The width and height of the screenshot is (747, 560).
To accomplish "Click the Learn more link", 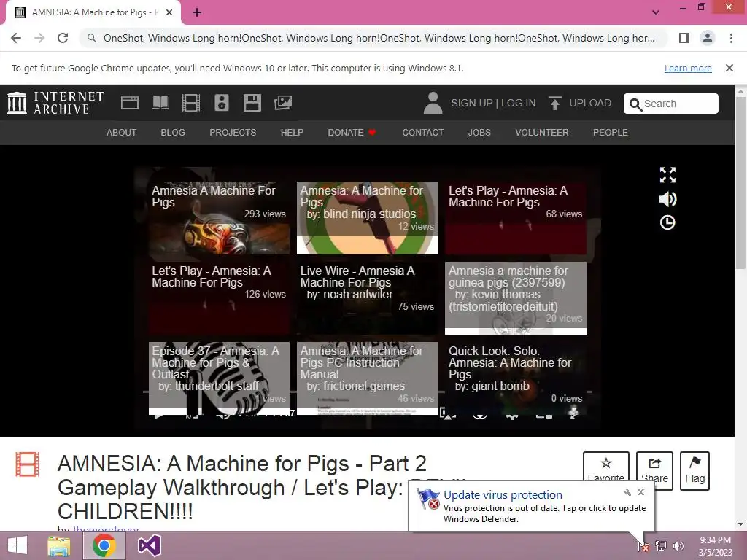I will [688, 68].
